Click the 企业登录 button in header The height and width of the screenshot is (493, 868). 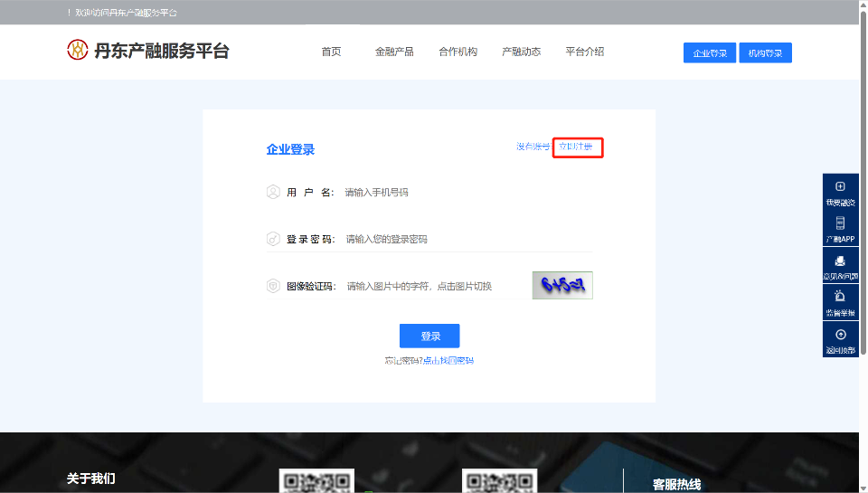tap(710, 53)
